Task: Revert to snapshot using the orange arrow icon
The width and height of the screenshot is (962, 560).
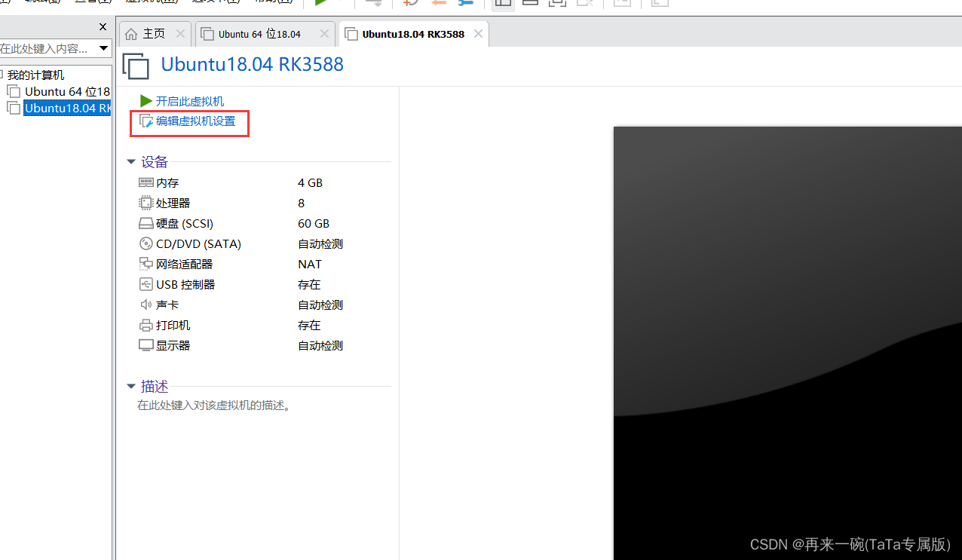Action: pyautogui.click(x=438, y=4)
